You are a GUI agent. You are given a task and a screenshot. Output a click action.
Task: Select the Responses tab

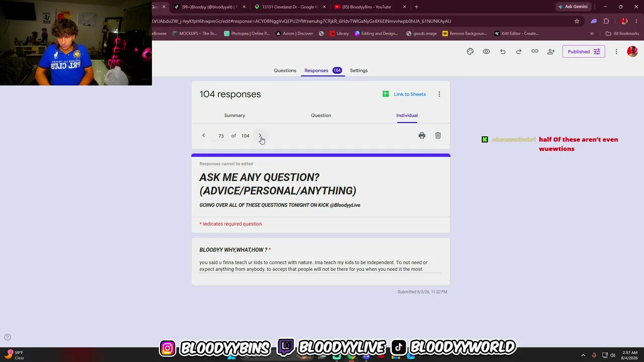click(x=323, y=70)
